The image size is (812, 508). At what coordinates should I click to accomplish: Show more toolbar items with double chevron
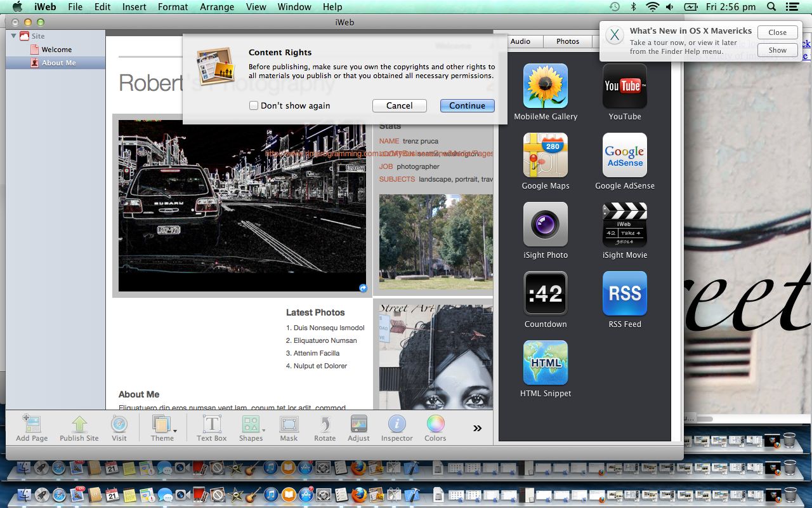click(477, 428)
